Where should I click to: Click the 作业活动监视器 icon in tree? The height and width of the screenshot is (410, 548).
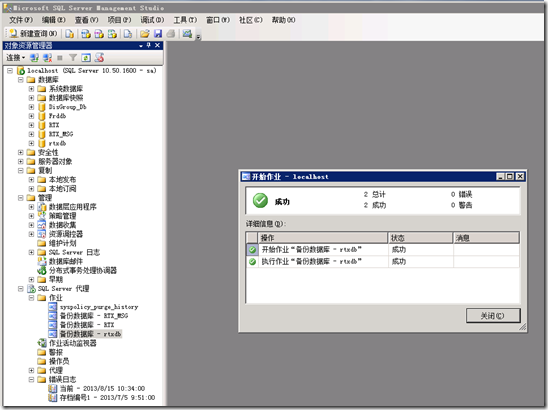tap(42, 343)
